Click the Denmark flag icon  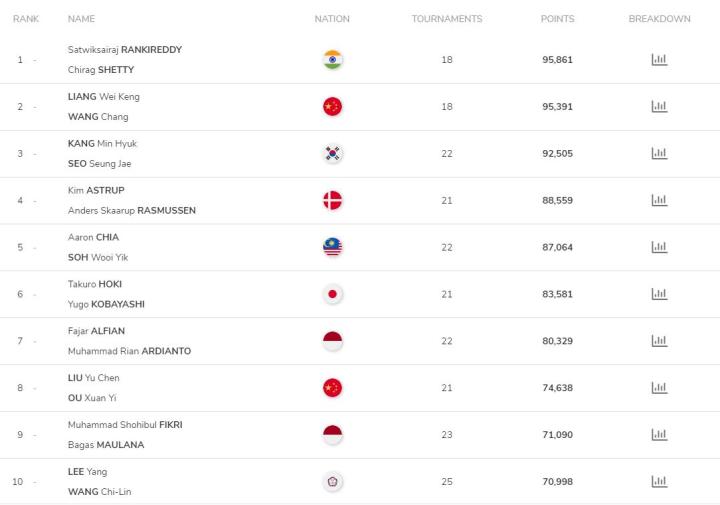(x=332, y=200)
